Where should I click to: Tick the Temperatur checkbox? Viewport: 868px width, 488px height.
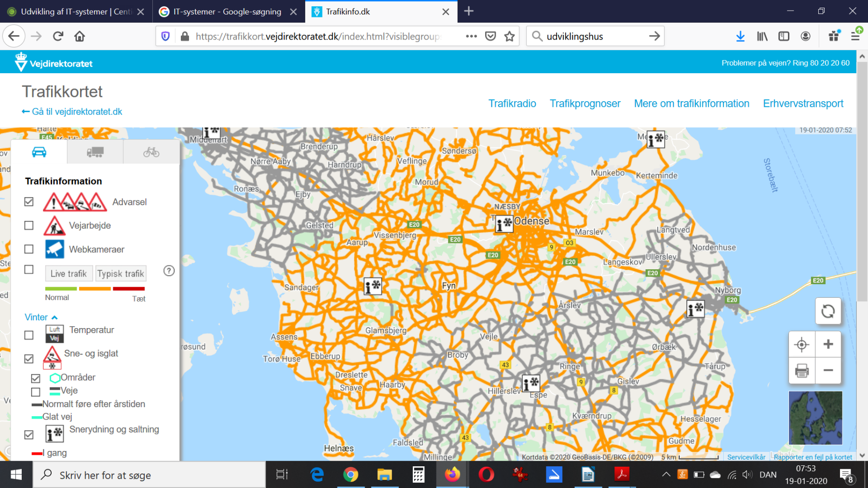point(29,335)
